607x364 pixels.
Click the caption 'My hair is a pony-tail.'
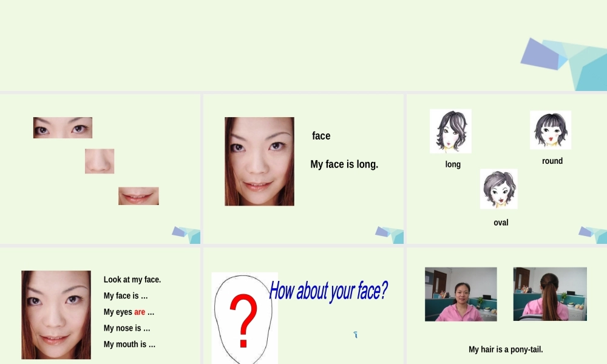tap(506, 349)
